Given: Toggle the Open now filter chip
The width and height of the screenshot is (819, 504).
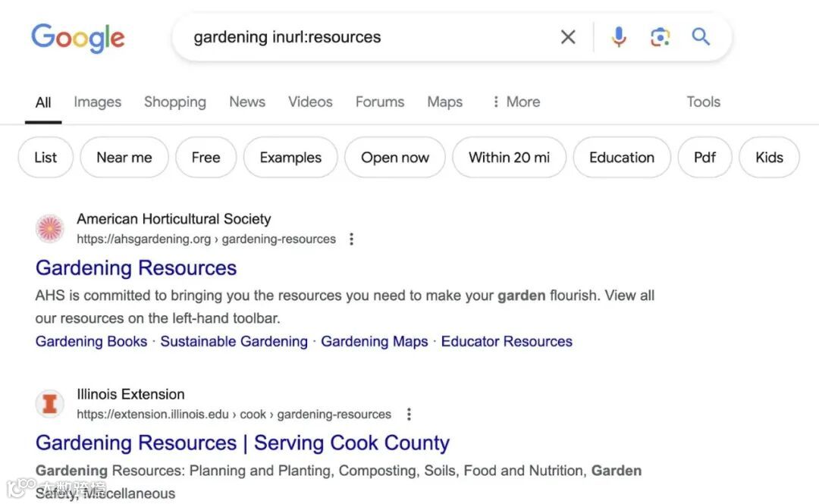Looking at the screenshot, I should (x=394, y=158).
